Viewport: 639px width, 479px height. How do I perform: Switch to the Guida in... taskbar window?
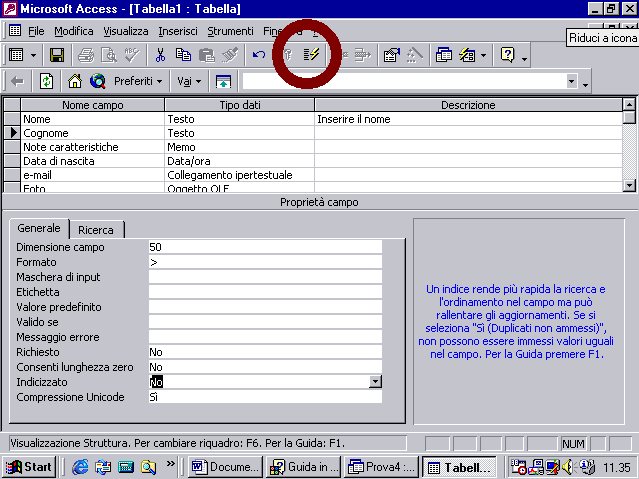304,467
